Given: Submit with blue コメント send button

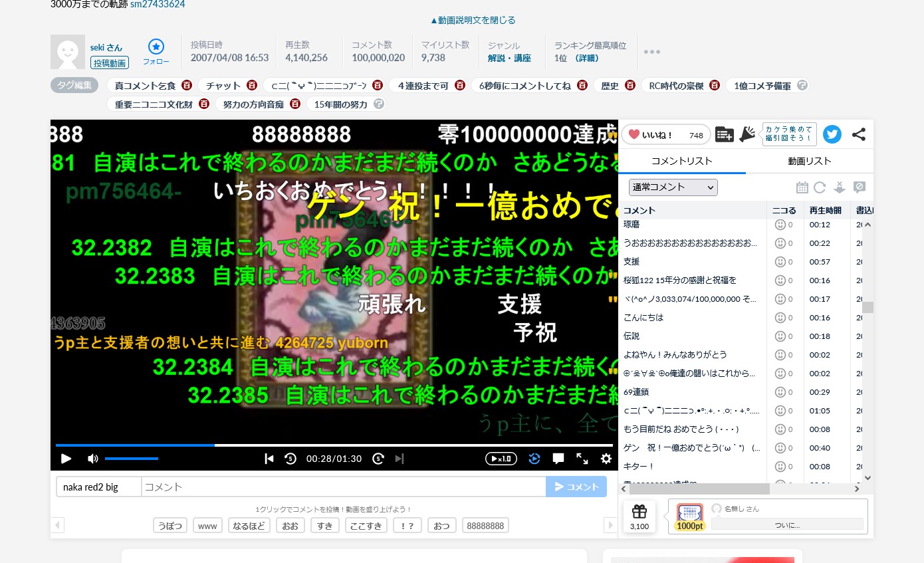Looking at the screenshot, I should coord(576,487).
